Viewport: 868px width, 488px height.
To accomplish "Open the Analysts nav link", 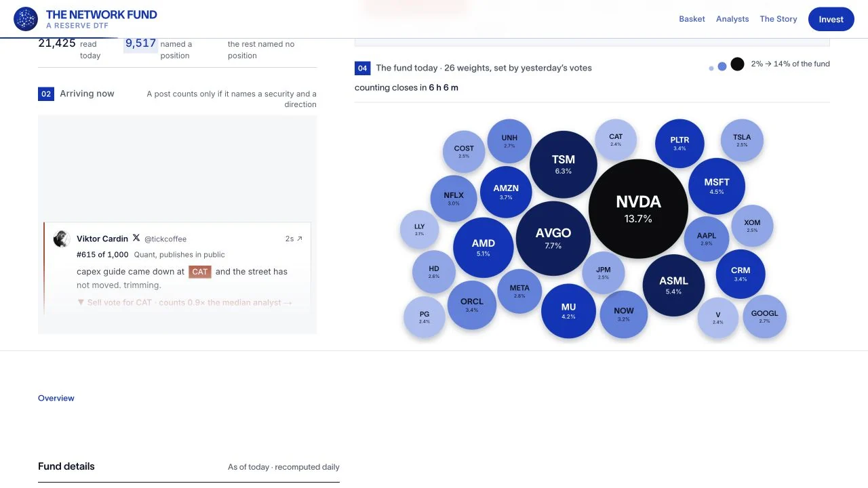I will [x=732, y=19].
